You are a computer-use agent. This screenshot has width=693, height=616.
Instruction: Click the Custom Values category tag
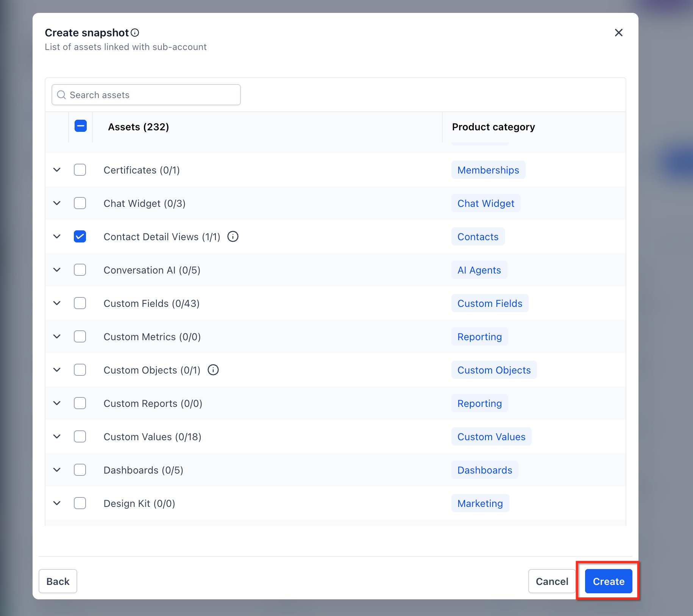491,437
